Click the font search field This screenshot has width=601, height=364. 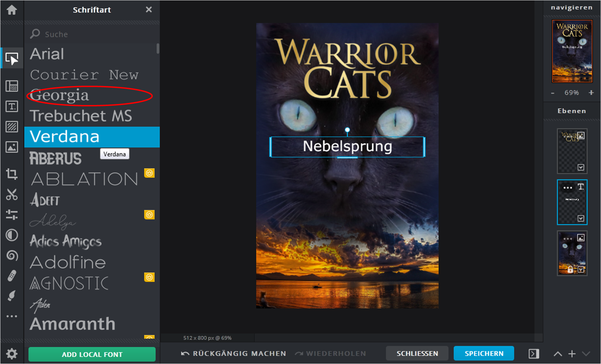pos(92,34)
